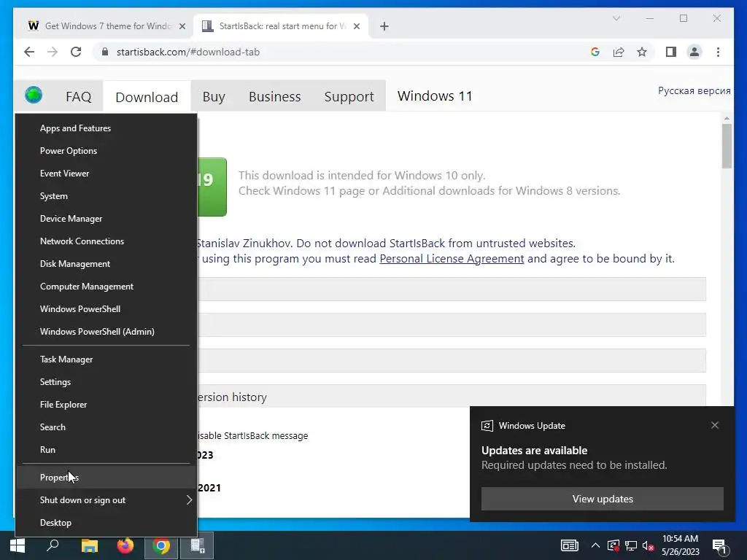The height and width of the screenshot is (560, 747).
Task: Open tab search chevron in Chrome
Action: pos(616,18)
